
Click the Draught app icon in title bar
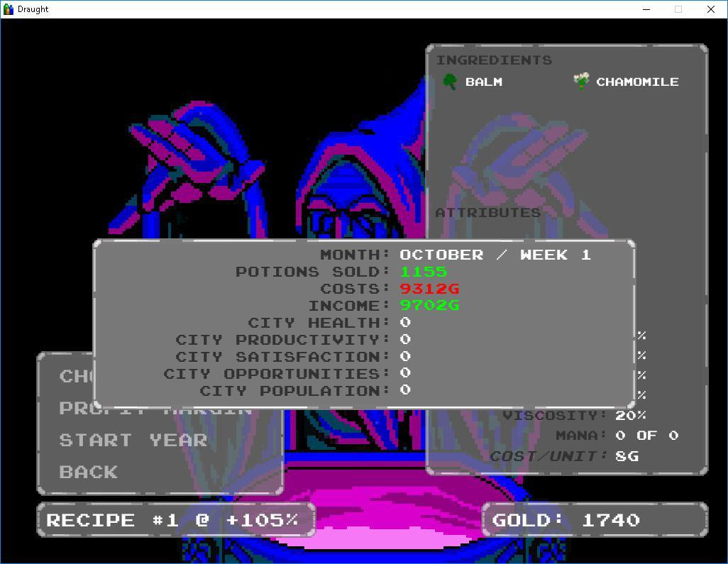(9, 9)
